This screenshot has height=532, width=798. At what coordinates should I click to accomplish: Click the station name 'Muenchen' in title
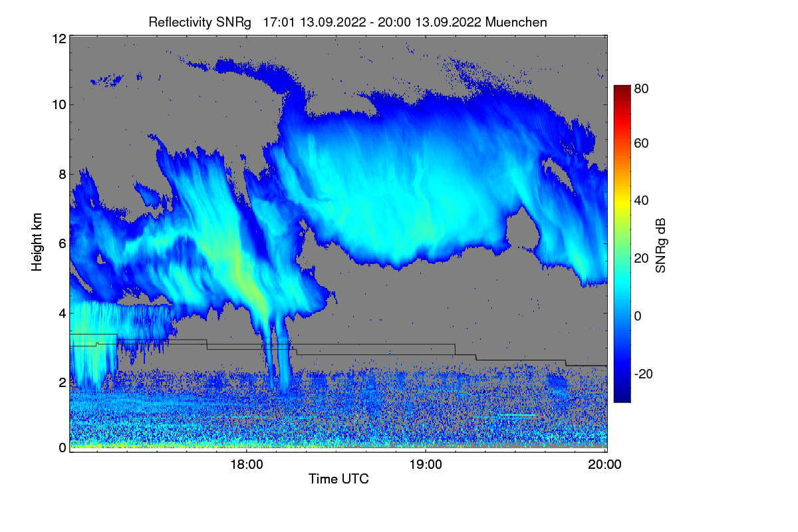(x=516, y=22)
